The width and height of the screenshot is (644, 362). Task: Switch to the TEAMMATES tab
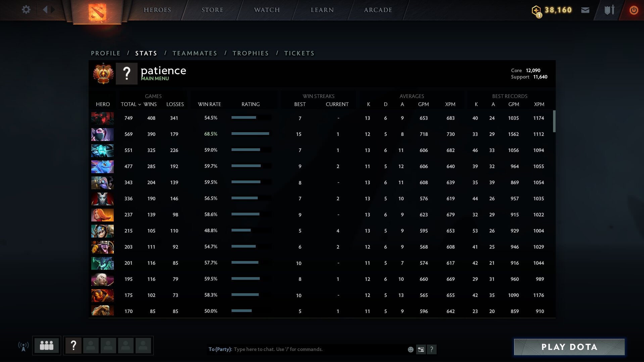click(195, 53)
